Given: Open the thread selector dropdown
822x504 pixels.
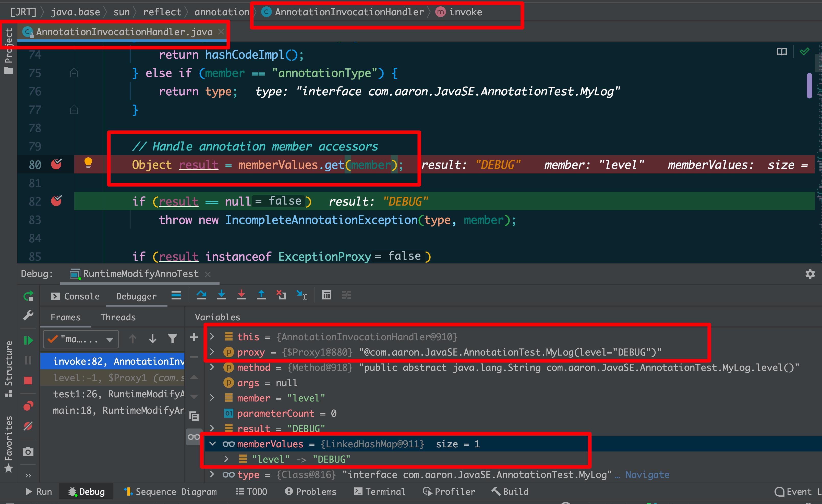Looking at the screenshot, I should pyautogui.click(x=81, y=340).
